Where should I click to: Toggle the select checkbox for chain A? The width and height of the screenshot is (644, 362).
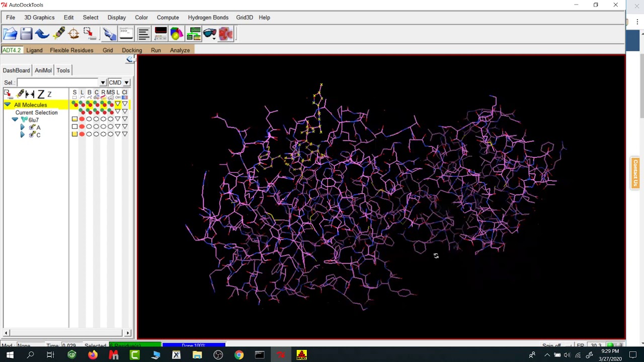[74, 127]
